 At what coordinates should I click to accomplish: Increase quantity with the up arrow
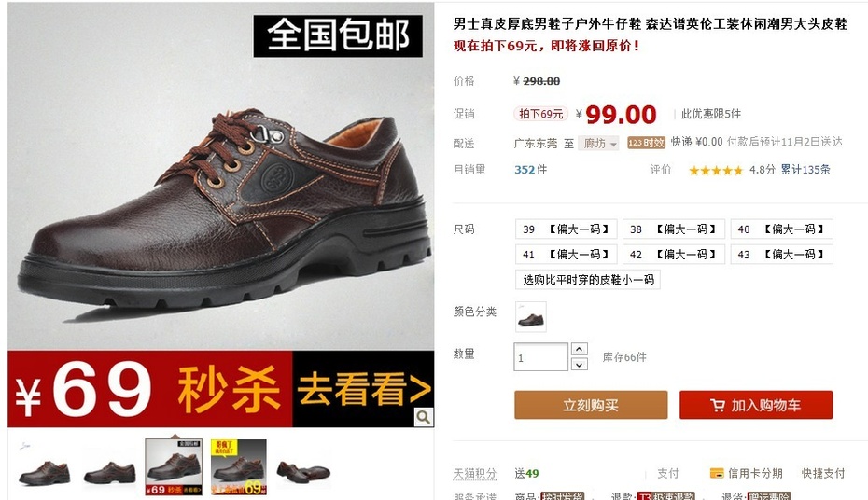pyautogui.click(x=579, y=349)
